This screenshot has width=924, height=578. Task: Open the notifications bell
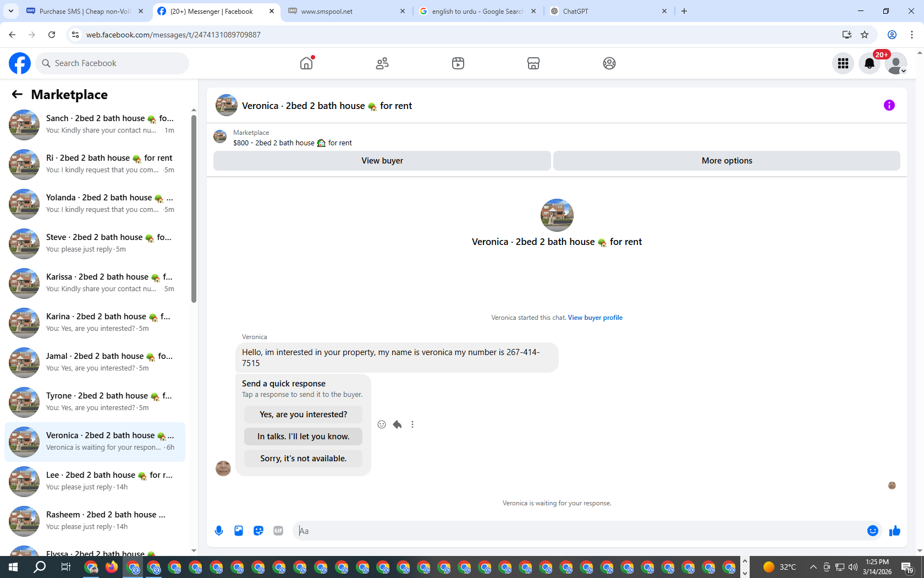[870, 63]
